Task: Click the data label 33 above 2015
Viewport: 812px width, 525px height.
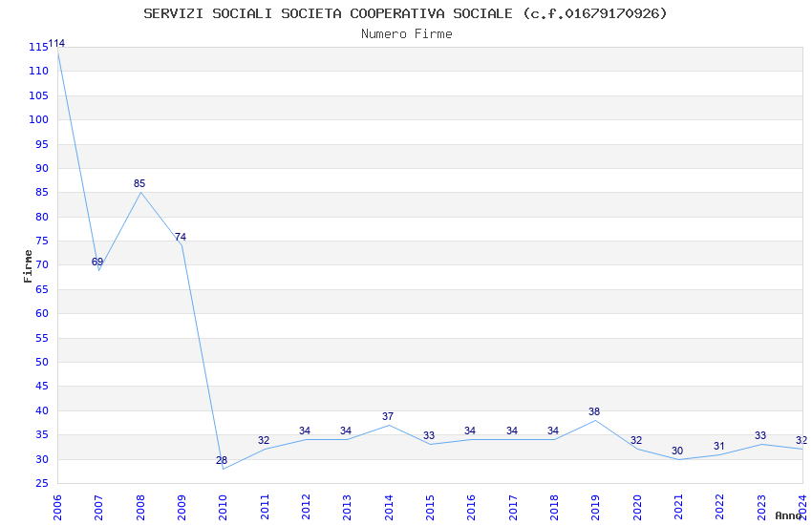Action: [x=429, y=435]
